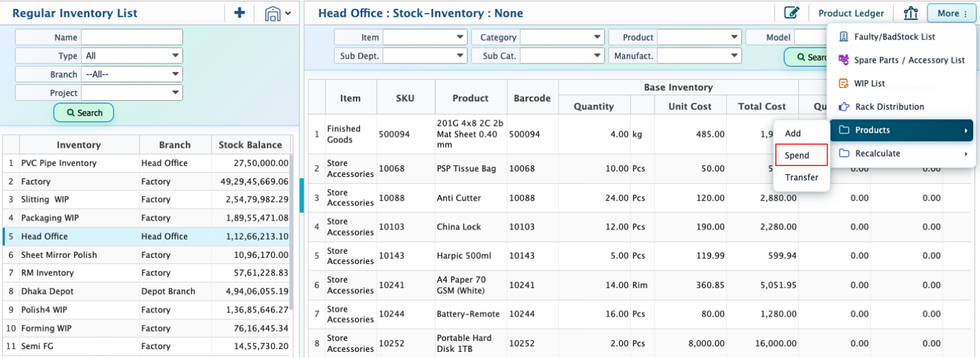Open Faulty/BadStock List
This screenshot has width=980, height=358.
tap(894, 37)
